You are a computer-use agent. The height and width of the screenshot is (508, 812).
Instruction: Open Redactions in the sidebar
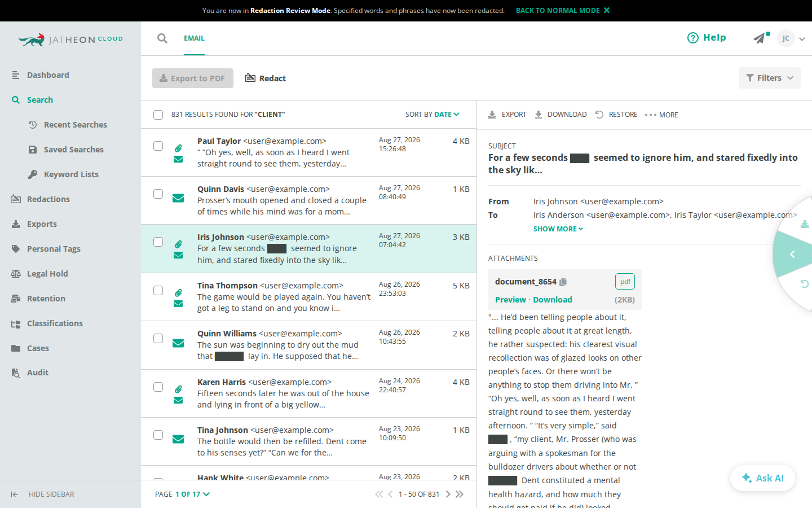point(48,199)
